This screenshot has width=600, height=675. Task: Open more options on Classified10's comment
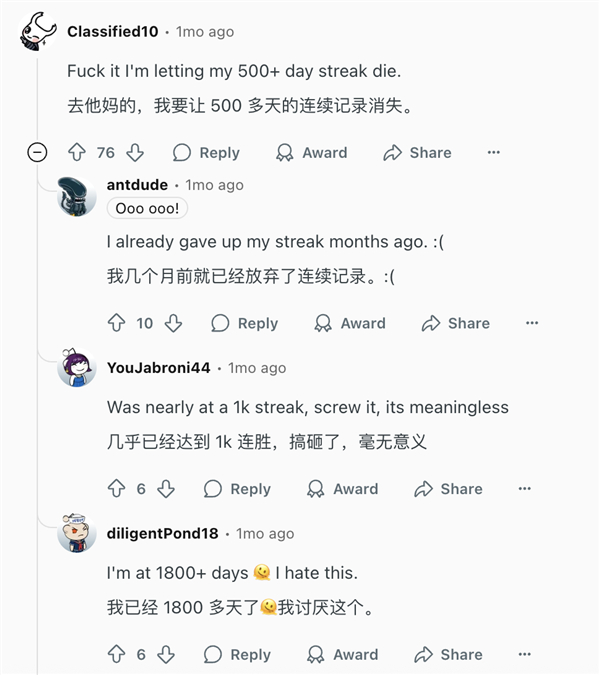pos(493,153)
